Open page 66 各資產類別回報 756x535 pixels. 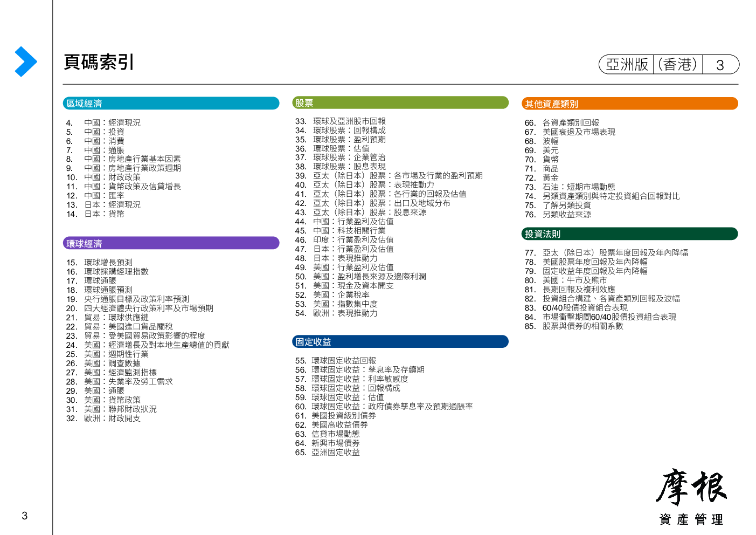click(562, 123)
